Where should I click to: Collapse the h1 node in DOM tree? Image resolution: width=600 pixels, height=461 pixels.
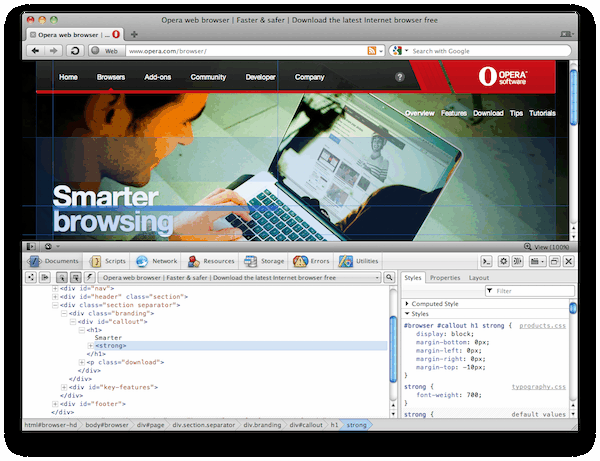pyautogui.click(x=82, y=330)
